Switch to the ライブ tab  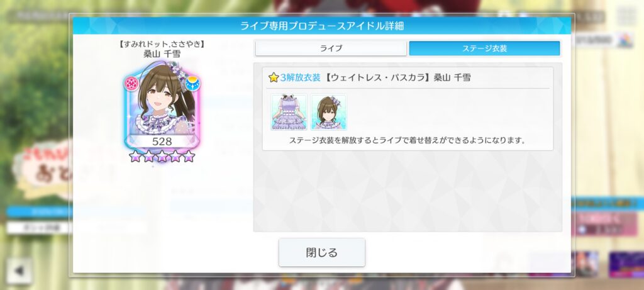pos(331,48)
